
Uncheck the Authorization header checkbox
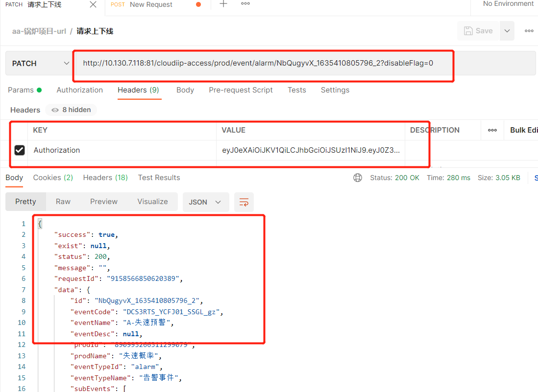click(19, 150)
